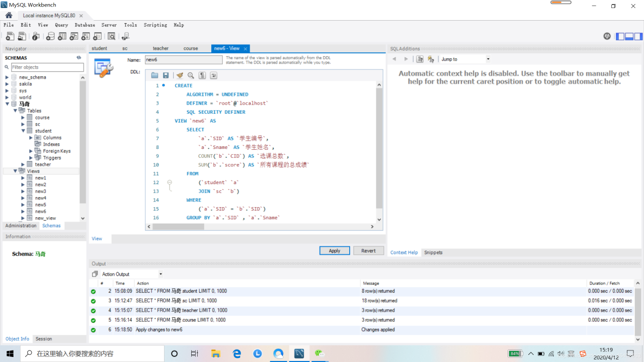Viewport: 644px width, 362px height.
Task: Go forward in context help history
Action: (406, 59)
